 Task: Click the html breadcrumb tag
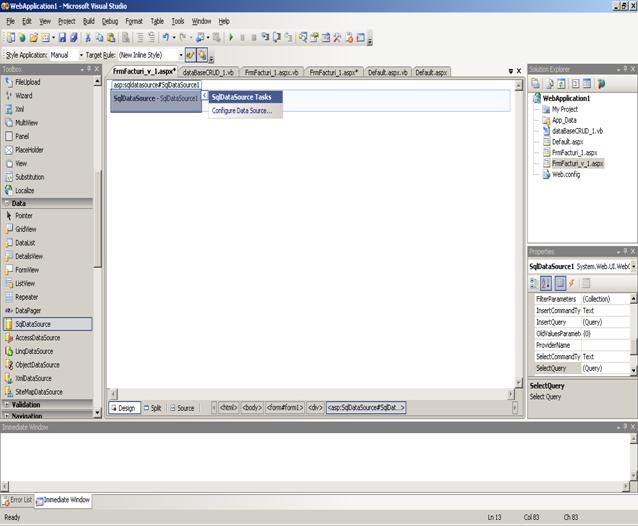228,408
